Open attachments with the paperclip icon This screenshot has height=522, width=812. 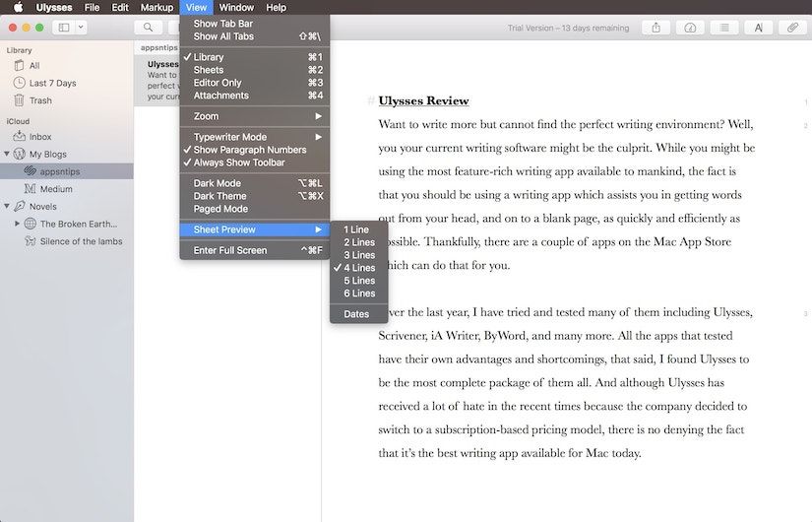pyautogui.click(x=793, y=28)
